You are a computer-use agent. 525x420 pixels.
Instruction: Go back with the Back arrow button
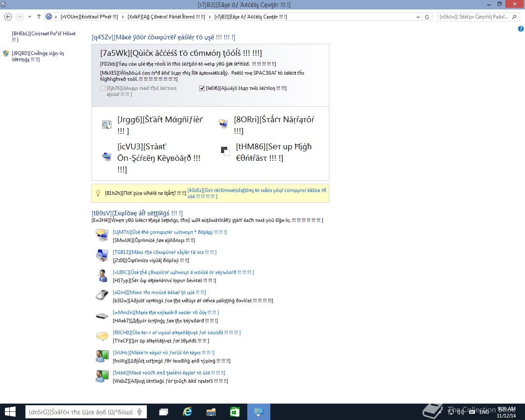click(8, 17)
